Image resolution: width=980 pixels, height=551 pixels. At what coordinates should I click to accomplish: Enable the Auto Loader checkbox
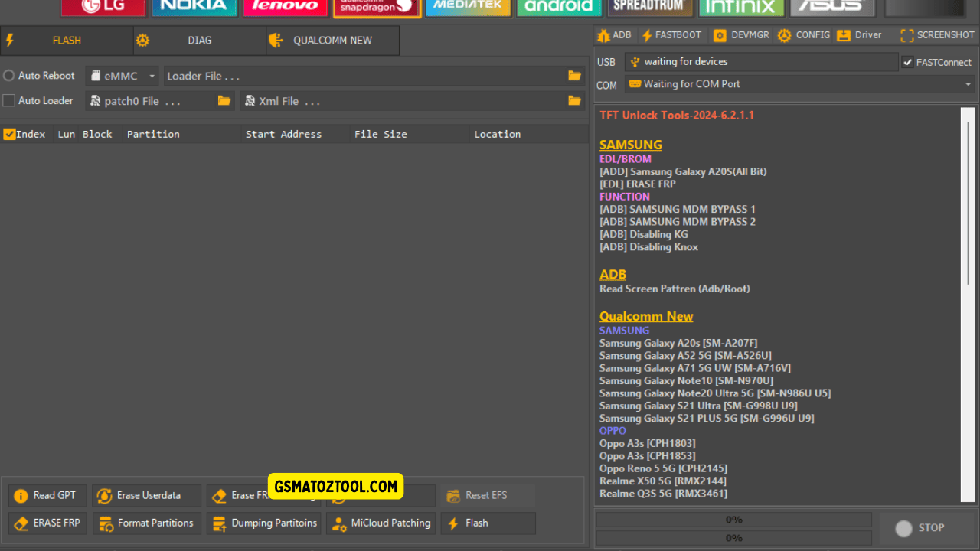9,100
